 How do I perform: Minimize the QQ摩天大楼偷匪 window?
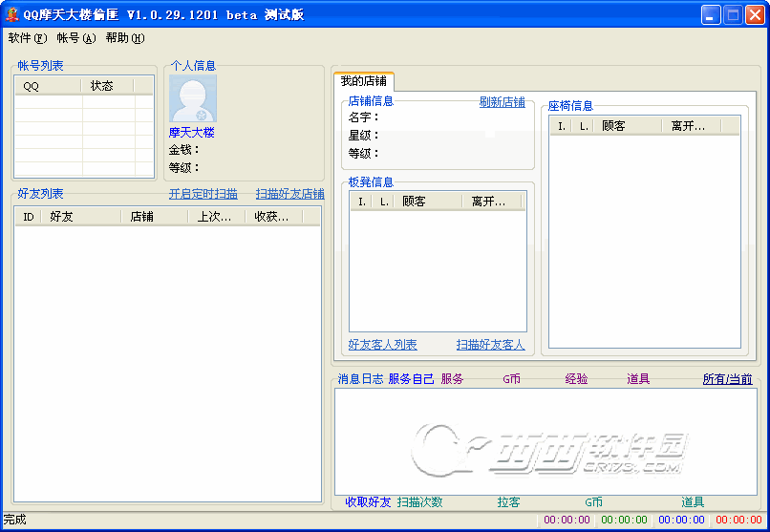(710, 14)
